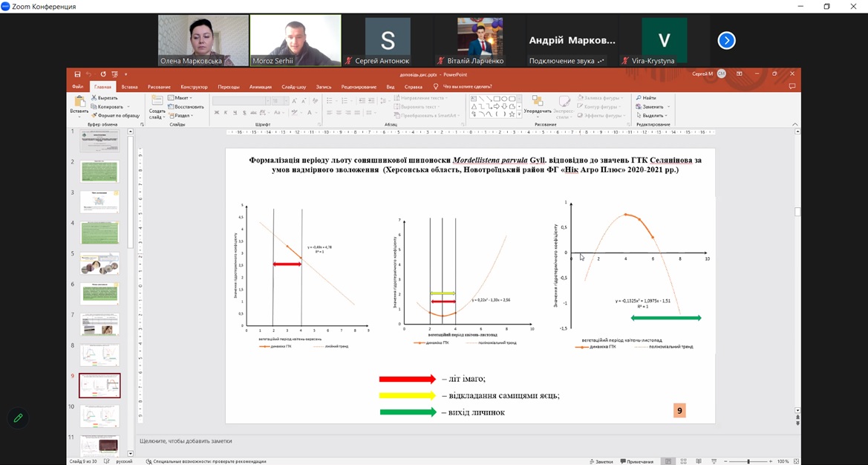The width and height of the screenshot is (868, 465).
Task: Switch to the Переходы tab
Action: tap(229, 87)
